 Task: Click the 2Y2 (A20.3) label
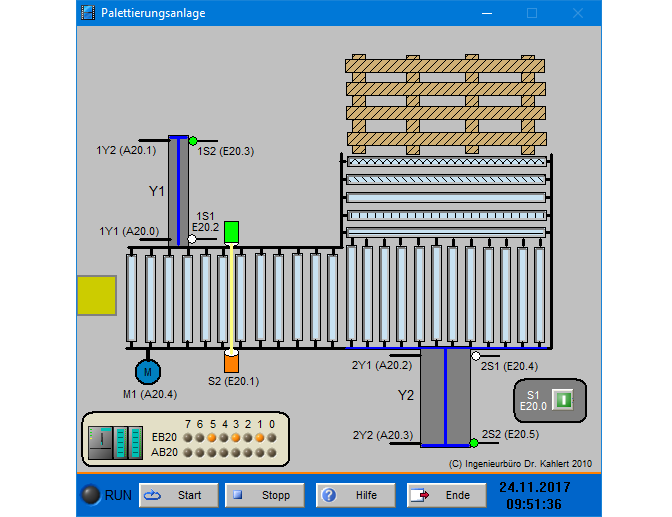(383, 435)
